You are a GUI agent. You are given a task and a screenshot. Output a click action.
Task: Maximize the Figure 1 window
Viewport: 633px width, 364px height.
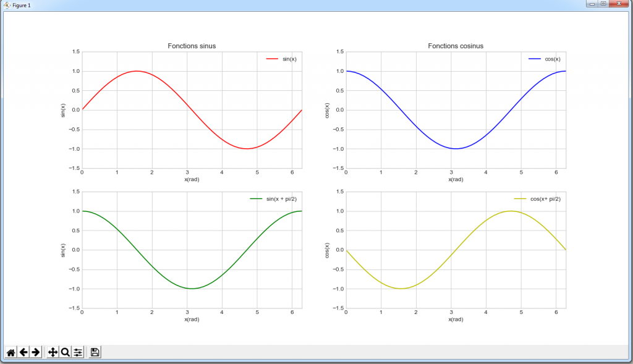coord(603,4)
